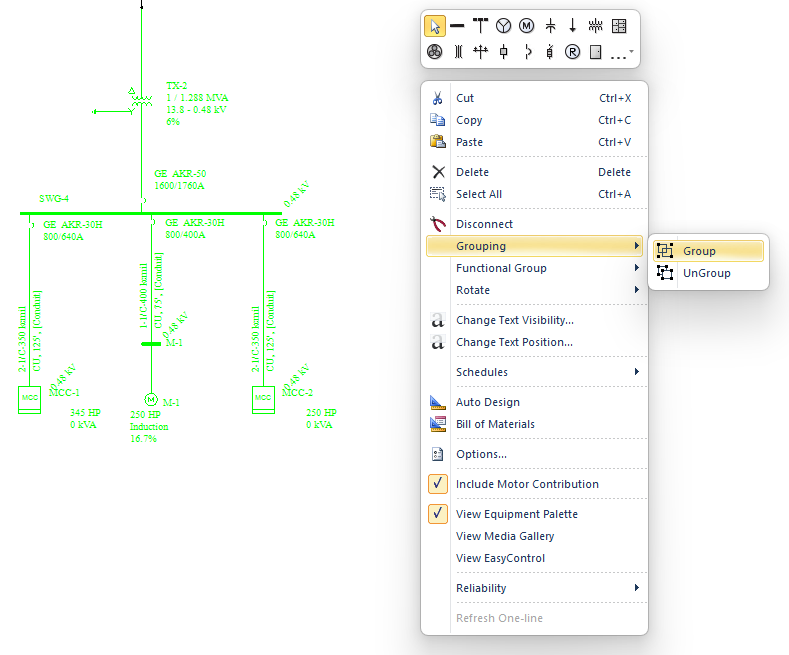This screenshot has width=789, height=655.
Task: Select the MCC panel icon in palette
Action: tap(619, 26)
